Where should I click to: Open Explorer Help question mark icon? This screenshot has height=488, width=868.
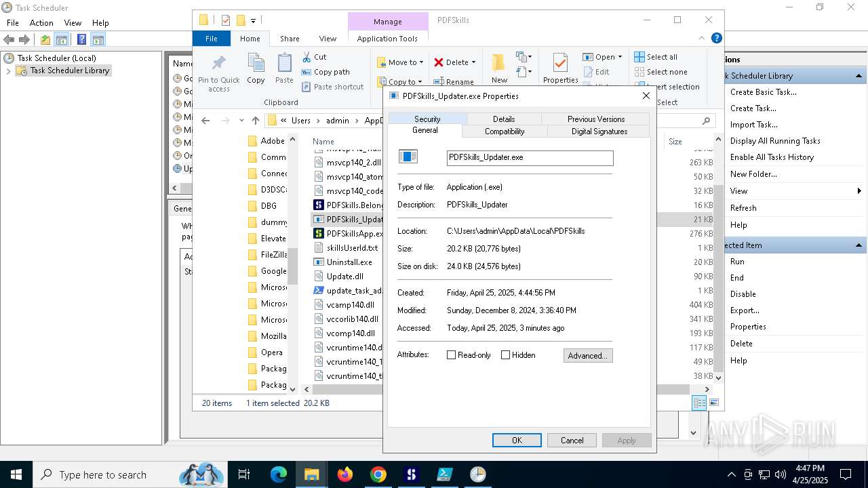click(x=716, y=39)
